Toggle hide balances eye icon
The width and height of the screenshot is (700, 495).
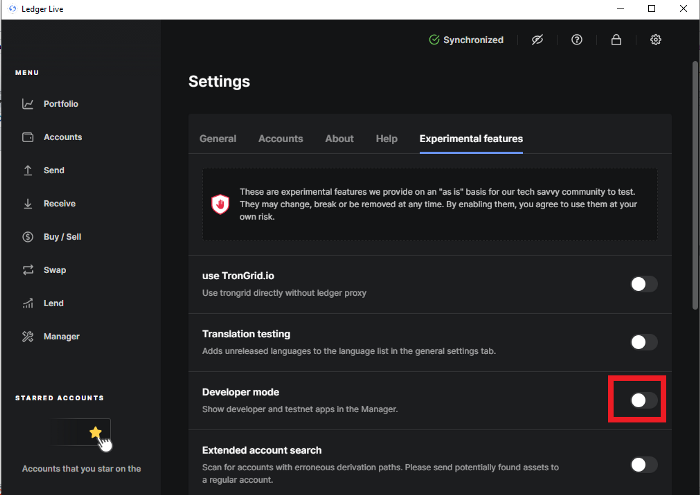pos(537,40)
